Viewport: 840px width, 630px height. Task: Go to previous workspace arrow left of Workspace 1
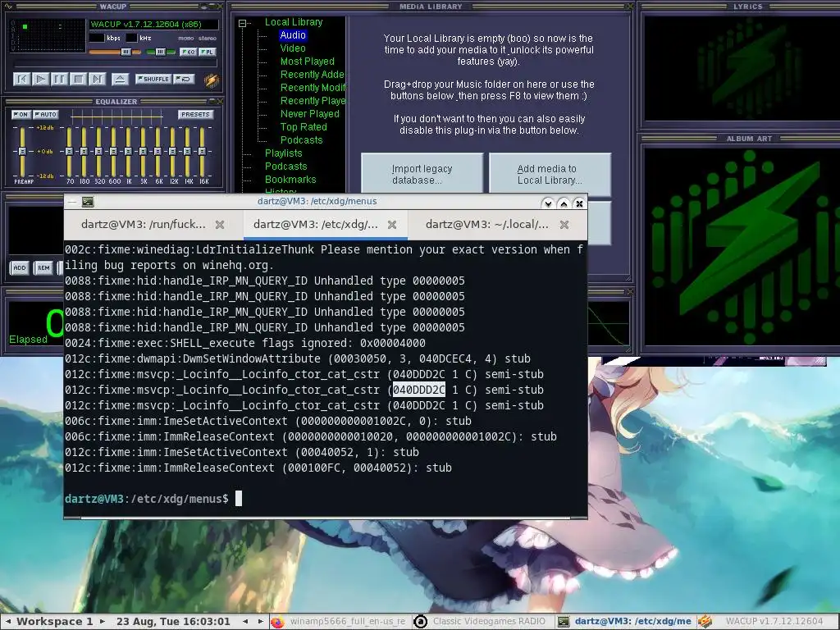point(8,622)
